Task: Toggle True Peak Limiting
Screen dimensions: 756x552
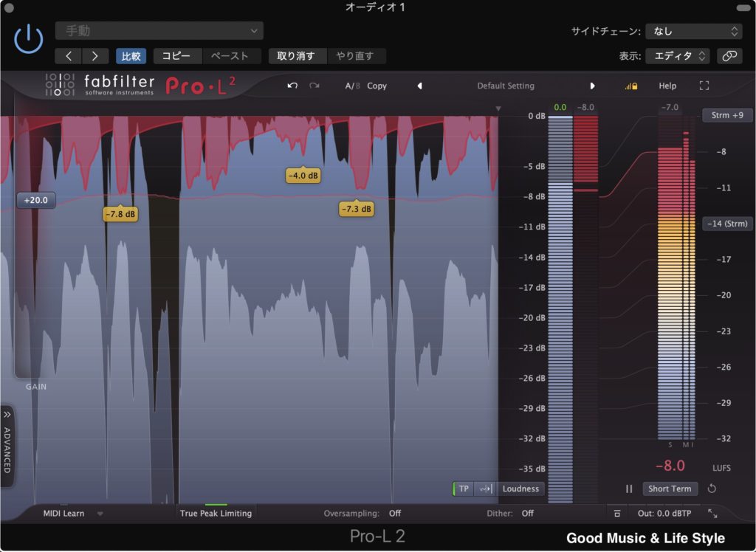Action: [x=216, y=514]
